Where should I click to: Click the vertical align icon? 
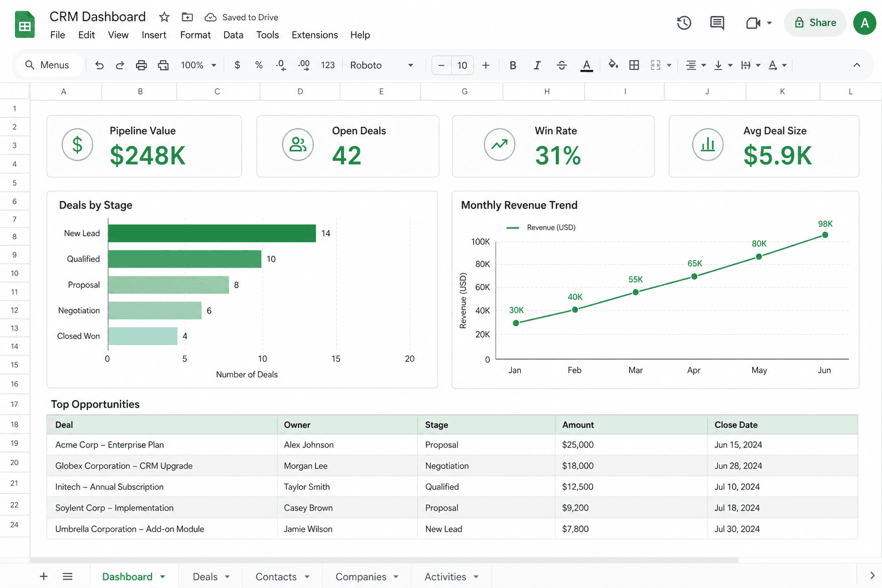coord(718,65)
